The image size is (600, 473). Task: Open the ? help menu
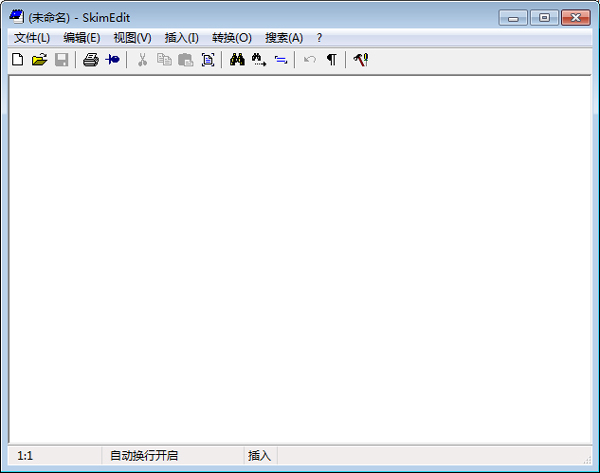(319, 38)
